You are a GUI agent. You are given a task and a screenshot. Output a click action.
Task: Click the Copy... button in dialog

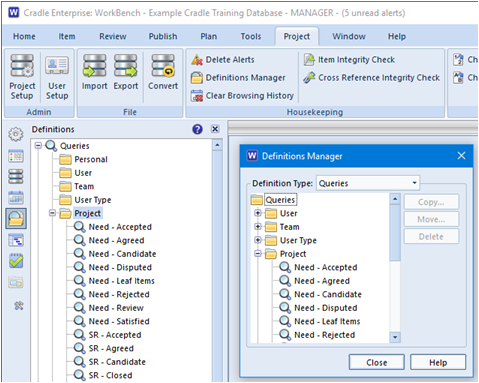[x=431, y=202]
